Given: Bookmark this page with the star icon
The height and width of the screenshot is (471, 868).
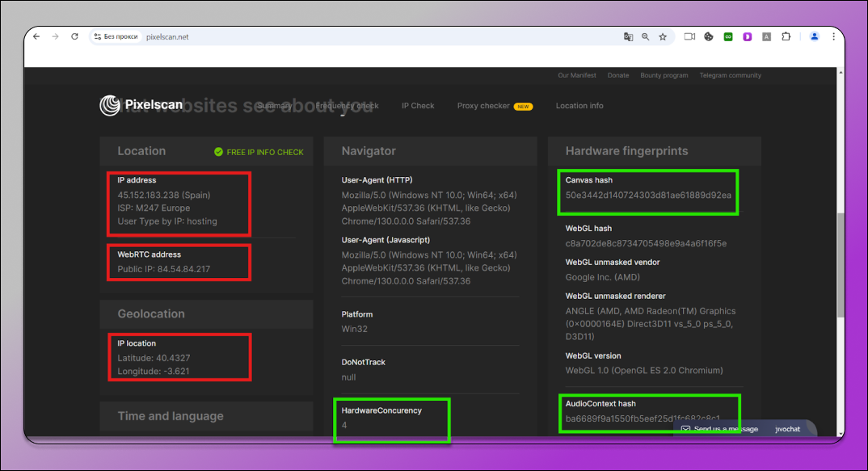Looking at the screenshot, I should tap(663, 36).
